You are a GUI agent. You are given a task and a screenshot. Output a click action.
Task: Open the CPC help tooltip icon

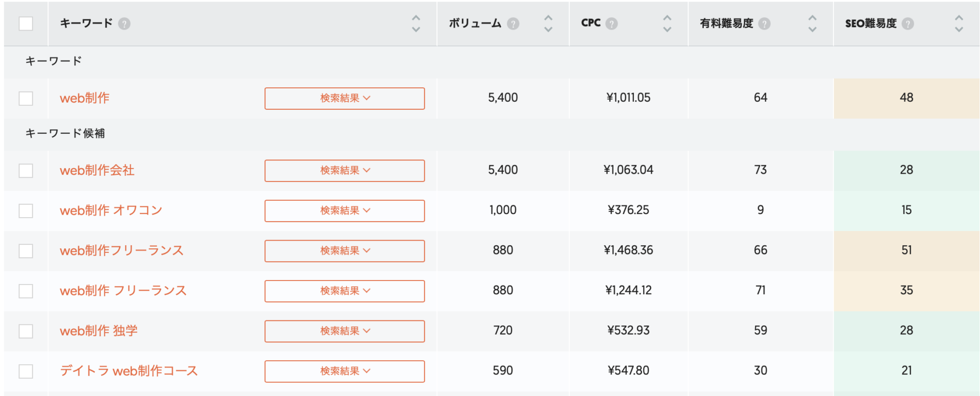[x=611, y=24]
